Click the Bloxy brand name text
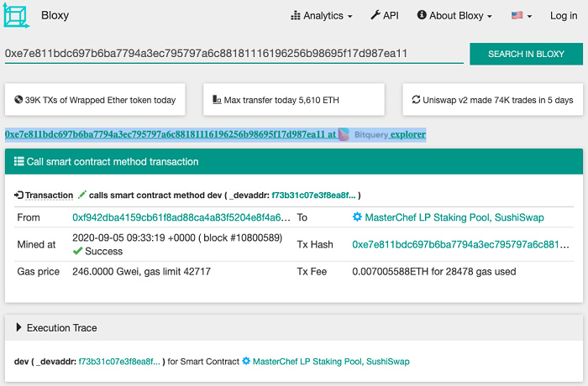 pyautogui.click(x=55, y=15)
